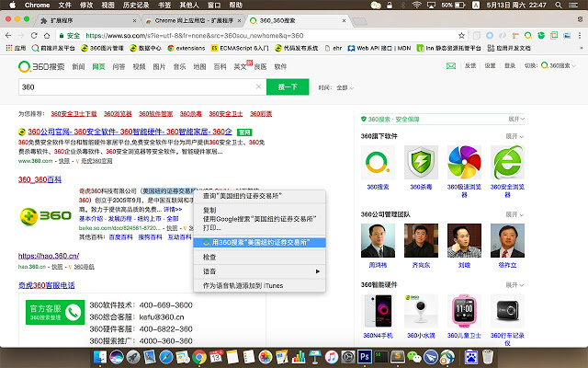Image resolution: width=588 pixels, height=368 pixels.
Task: Open the 360 logo image in 百科 result
Action: pyautogui.click(x=45, y=216)
